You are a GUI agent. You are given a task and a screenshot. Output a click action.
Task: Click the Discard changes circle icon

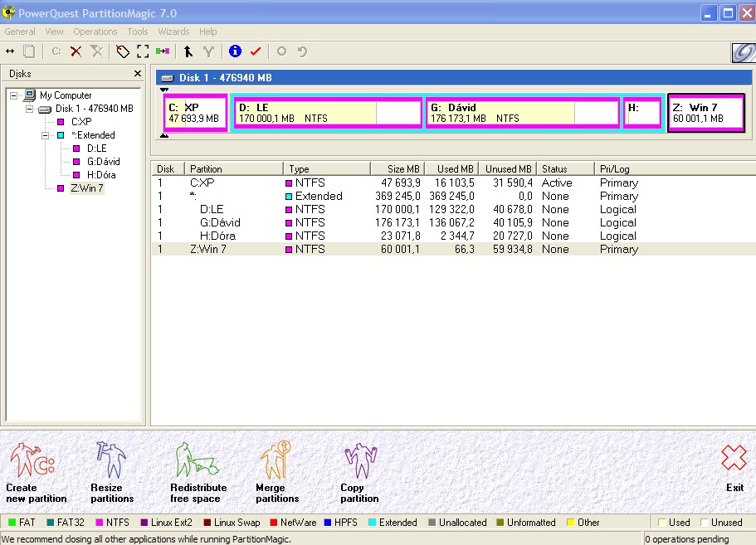[281, 51]
